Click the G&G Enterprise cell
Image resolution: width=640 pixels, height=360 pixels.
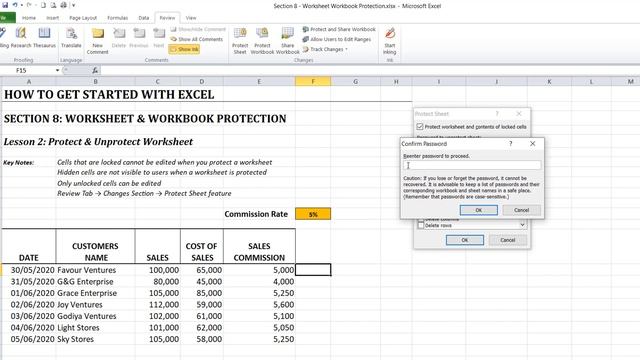click(96, 282)
